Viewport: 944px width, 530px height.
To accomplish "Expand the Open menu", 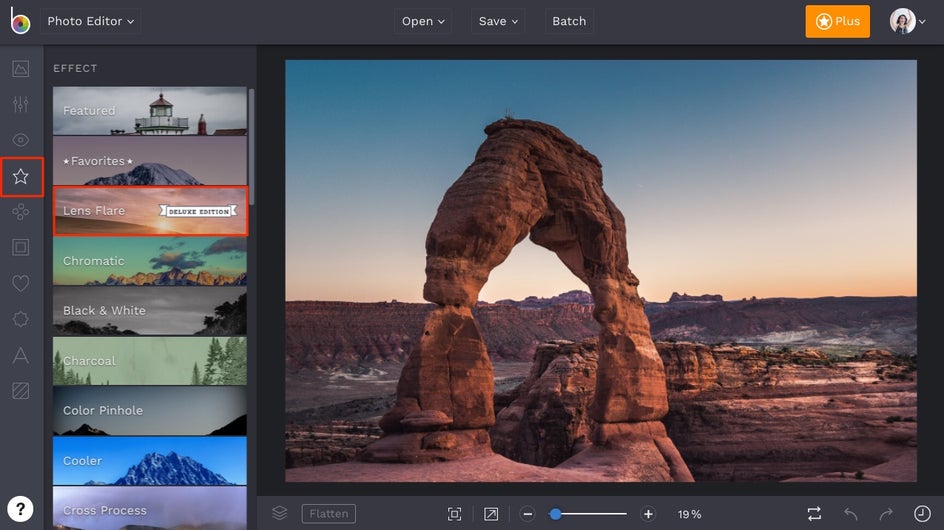I will [x=423, y=21].
